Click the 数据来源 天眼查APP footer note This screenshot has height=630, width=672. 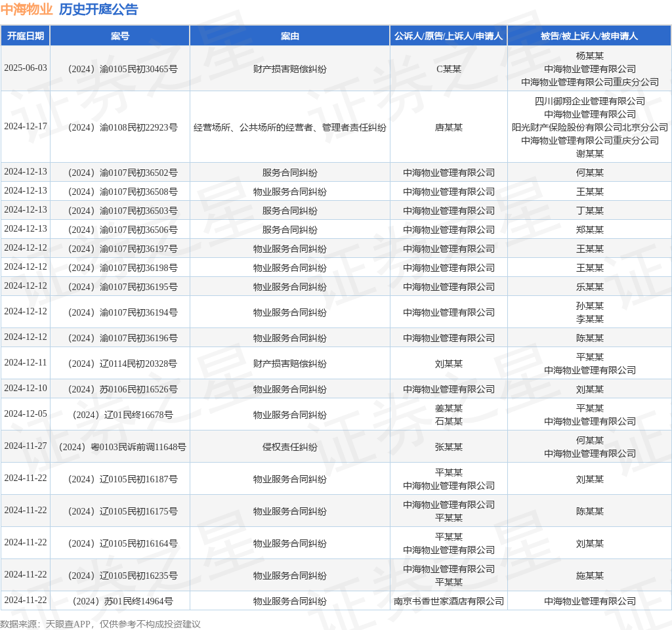[x=100, y=624]
